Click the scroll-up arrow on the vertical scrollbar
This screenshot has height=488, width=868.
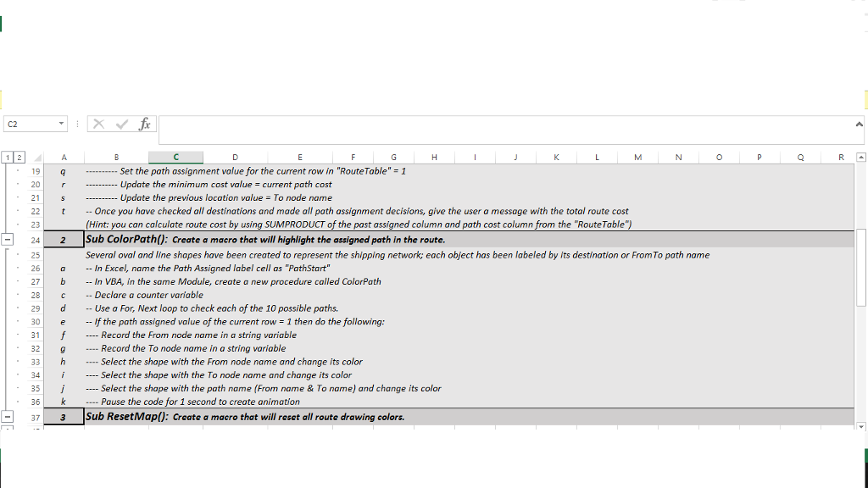(x=860, y=157)
